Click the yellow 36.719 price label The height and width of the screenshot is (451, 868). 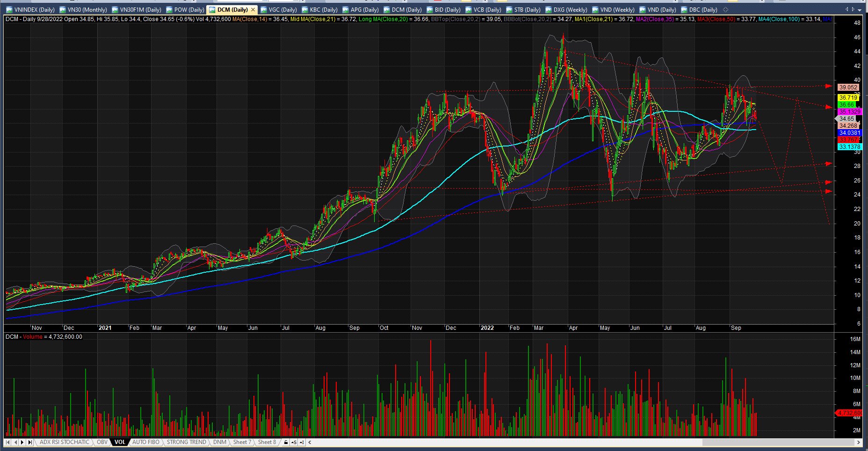(x=848, y=98)
